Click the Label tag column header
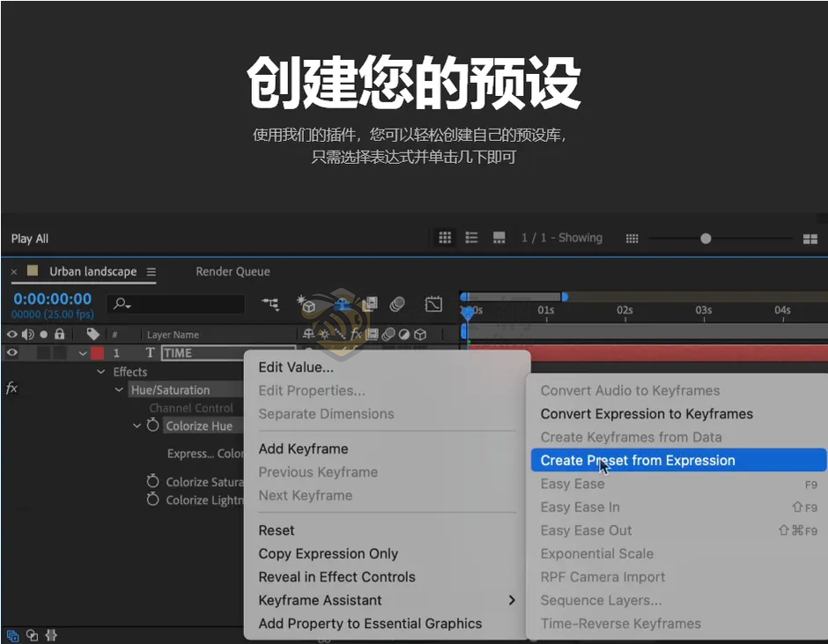The width and height of the screenshot is (828, 644). point(93,334)
